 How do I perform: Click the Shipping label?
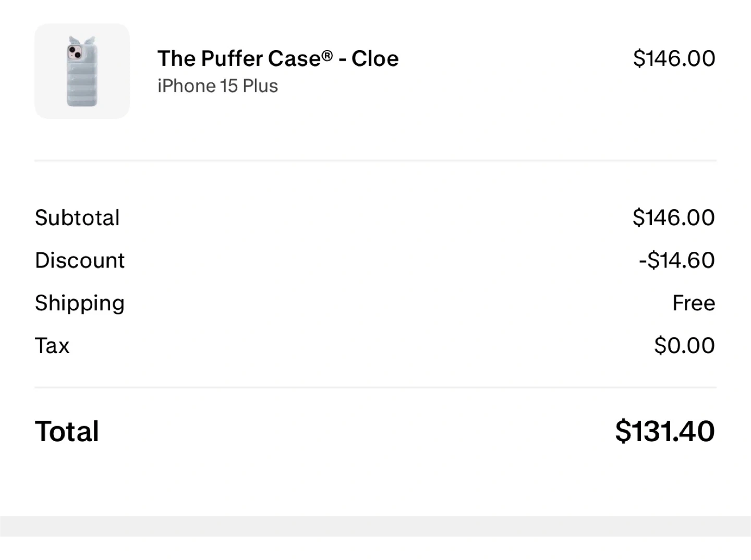click(80, 303)
